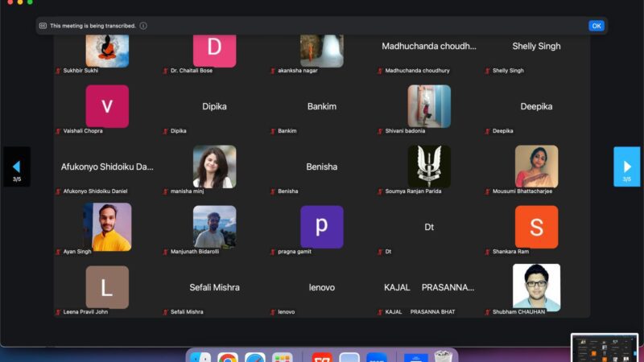Open Google Chrome from the dock
The height and width of the screenshot is (362, 644).
[x=228, y=357]
